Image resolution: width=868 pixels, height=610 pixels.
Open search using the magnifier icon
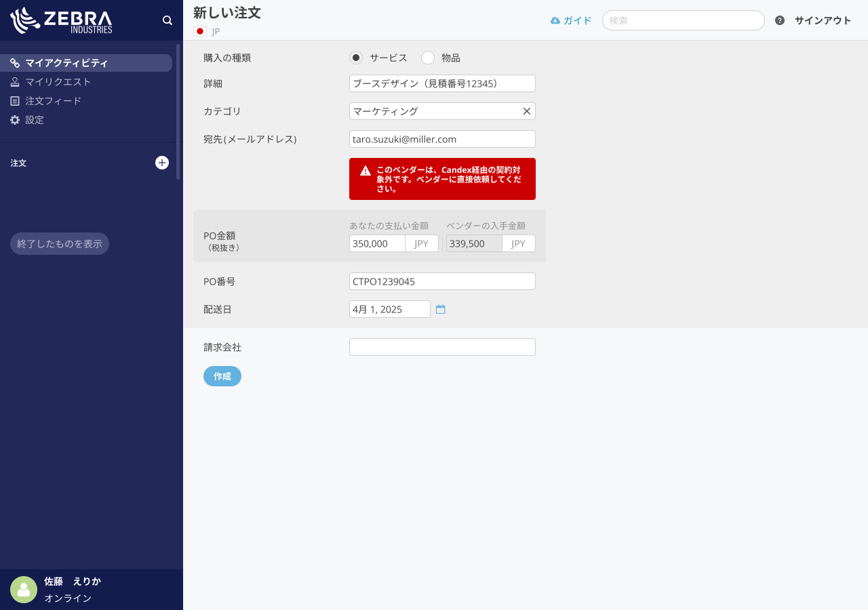[x=167, y=20]
